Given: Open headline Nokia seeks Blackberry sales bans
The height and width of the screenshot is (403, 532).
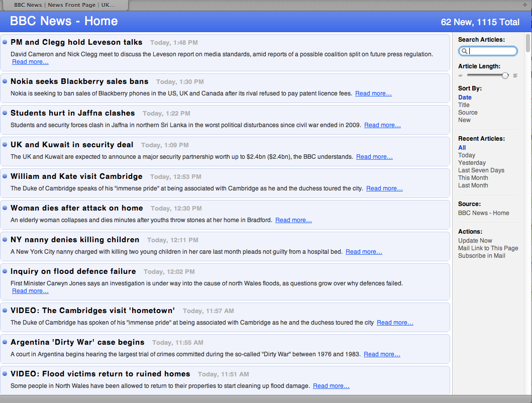Looking at the screenshot, I should pyautogui.click(x=79, y=81).
